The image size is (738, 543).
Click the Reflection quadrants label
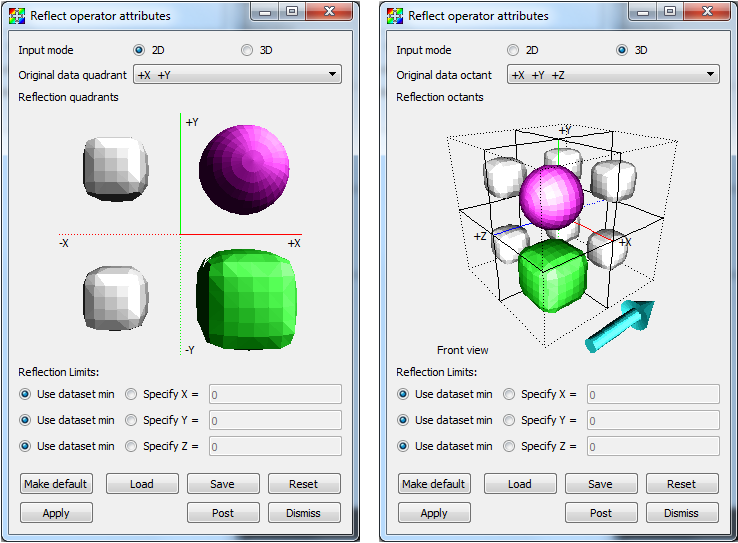(x=68, y=97)
